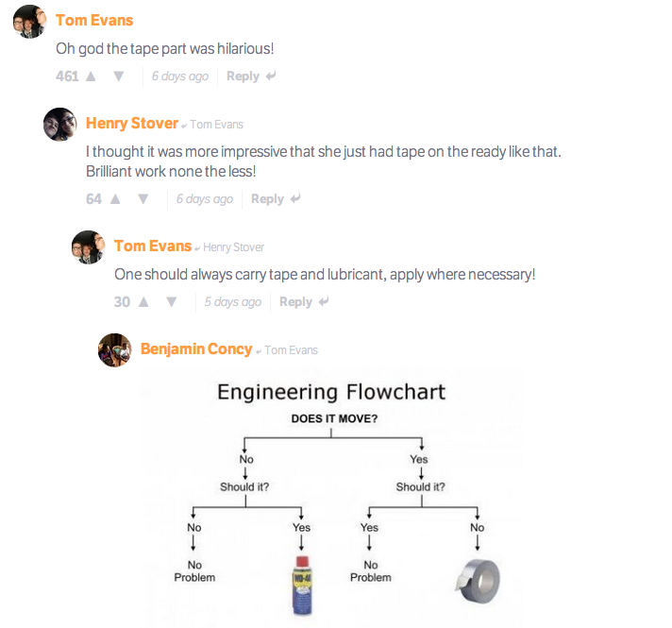Click Henry Stover's profile avatar
Image resolution: width=672 pixels, height=628 pixels.
tap(59, 124)
